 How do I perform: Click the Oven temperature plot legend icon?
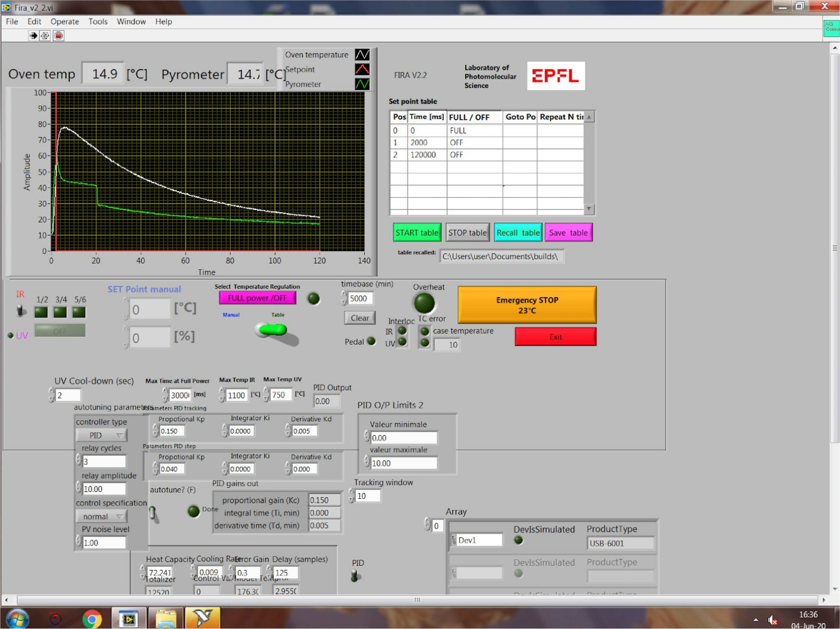click(362, 55)
